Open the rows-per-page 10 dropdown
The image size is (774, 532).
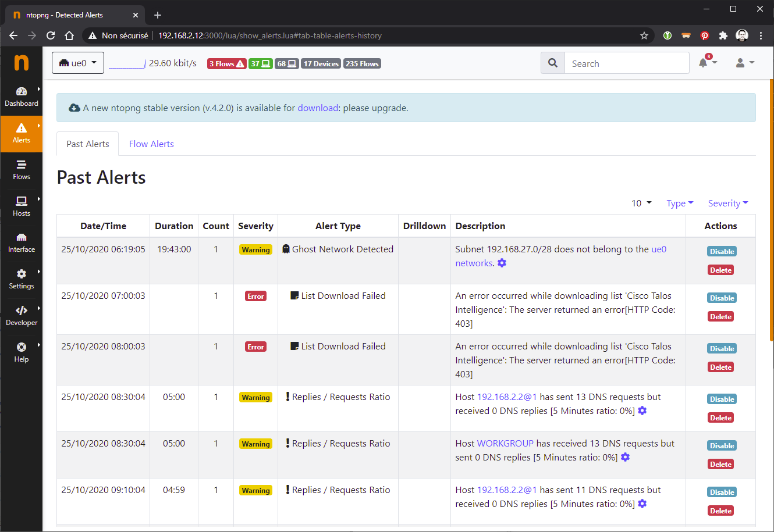[x=641, y=203]
